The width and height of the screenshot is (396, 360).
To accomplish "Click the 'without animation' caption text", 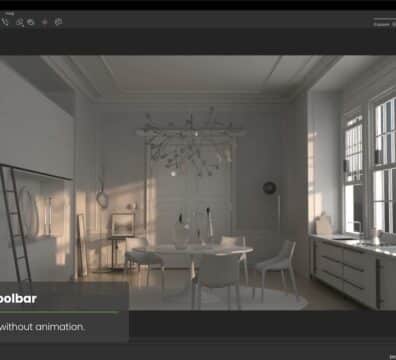I will pyautogui.click(x=42, y=327).
